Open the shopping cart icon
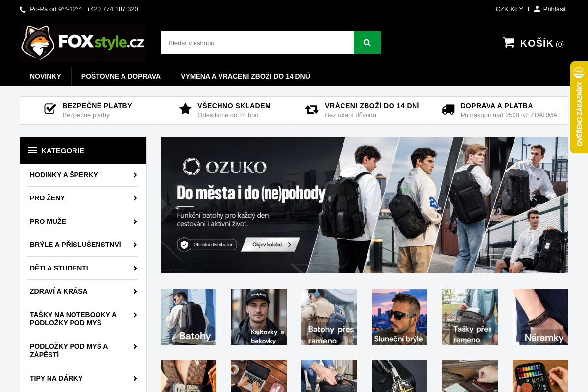The image size is (588, 392). (x=509, y=43)
